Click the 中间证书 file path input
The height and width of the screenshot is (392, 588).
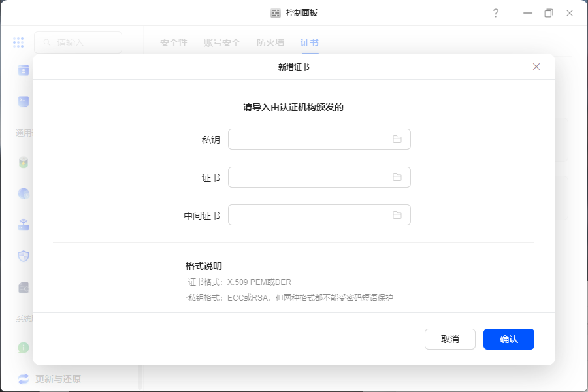coord(319,215)
